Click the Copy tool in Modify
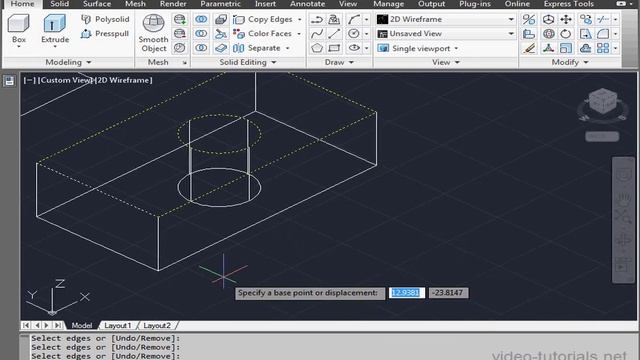640x360 pixels. pyautogui.click(x=585, y=19)
